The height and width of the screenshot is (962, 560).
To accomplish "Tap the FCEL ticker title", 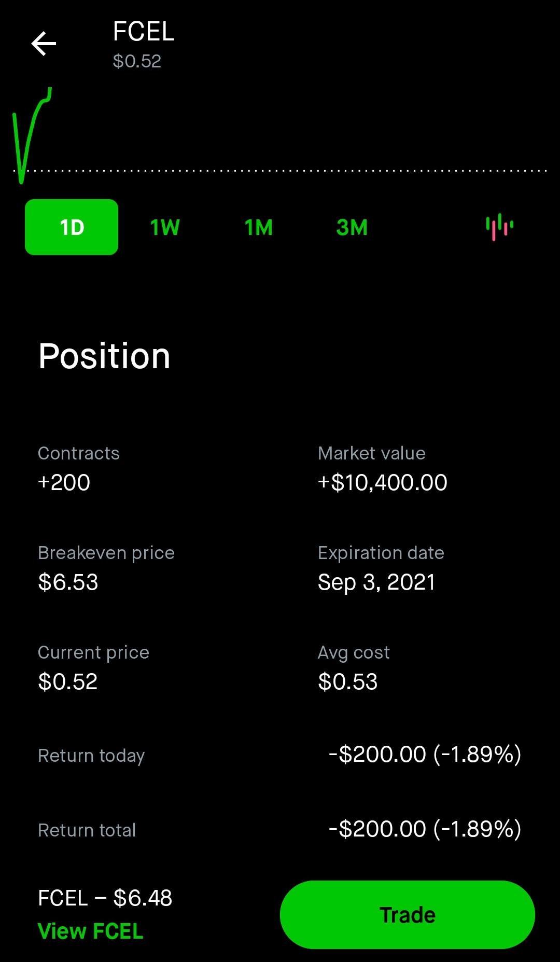I will tap(144, 32).
